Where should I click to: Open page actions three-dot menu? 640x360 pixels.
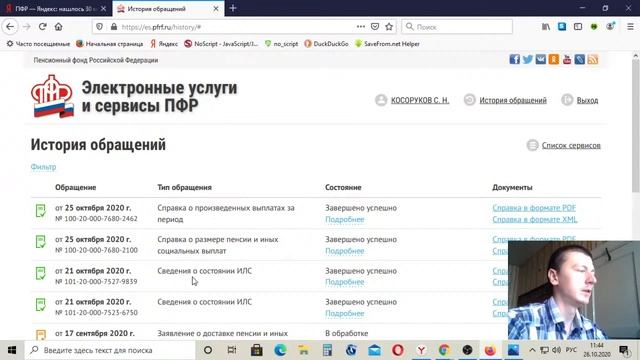coord(361,27)
